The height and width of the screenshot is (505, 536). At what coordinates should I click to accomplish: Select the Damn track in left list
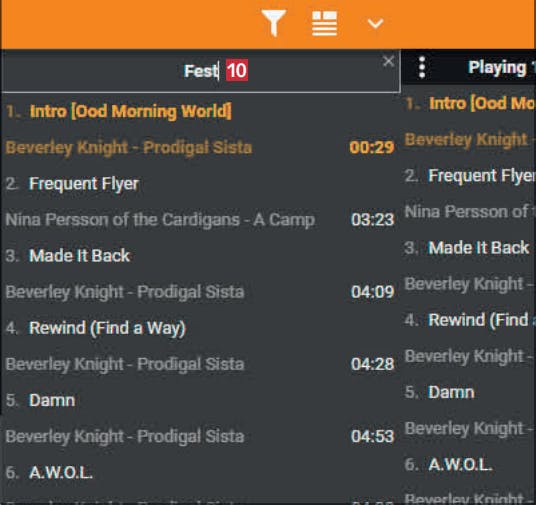[x=52, y=400]
